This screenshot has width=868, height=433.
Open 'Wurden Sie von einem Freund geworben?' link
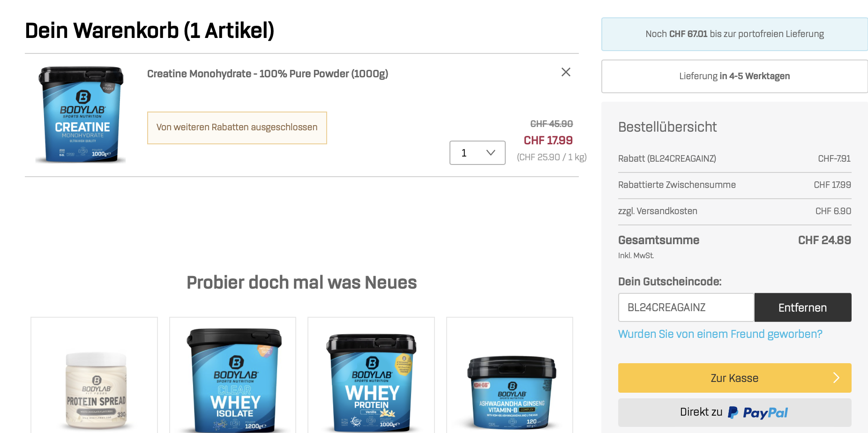pos(720,334)
